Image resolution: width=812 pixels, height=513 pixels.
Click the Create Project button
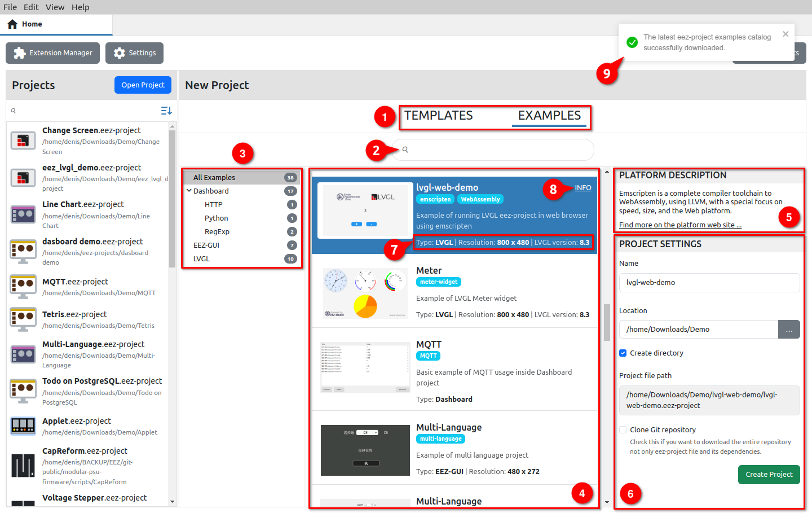click(x=769, y=475)
